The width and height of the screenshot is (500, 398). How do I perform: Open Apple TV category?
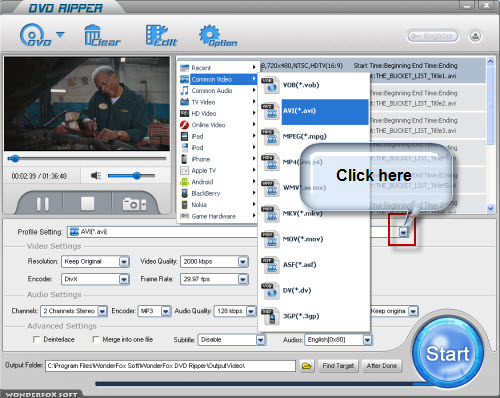[218, 170]
